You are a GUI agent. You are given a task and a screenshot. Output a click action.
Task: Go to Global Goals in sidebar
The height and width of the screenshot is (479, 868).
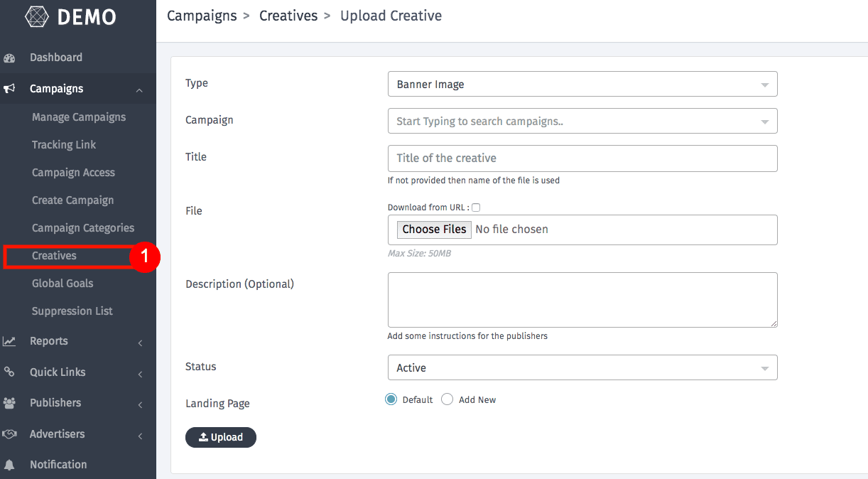[x=63, y=284]
